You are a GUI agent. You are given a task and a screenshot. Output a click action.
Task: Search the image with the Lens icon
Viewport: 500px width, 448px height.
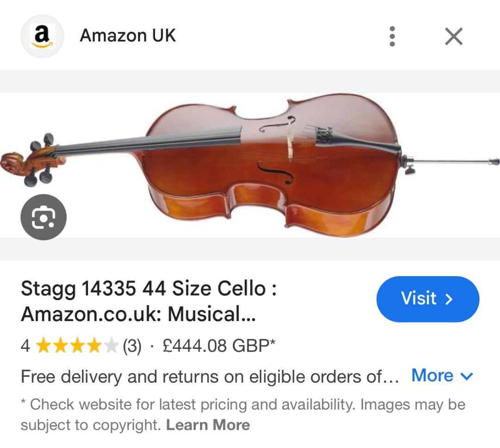pyautogui.click(x=44, y=217)
